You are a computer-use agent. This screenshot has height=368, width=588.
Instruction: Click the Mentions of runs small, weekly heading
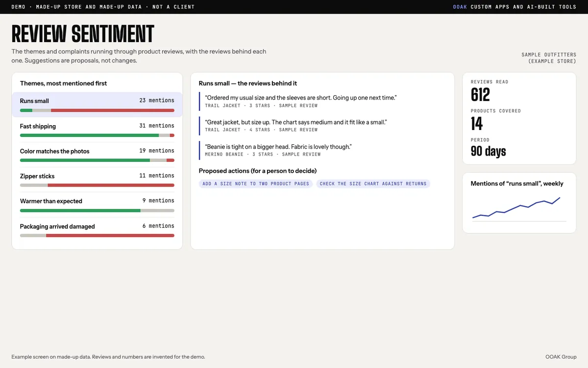[x=517, y=184]
